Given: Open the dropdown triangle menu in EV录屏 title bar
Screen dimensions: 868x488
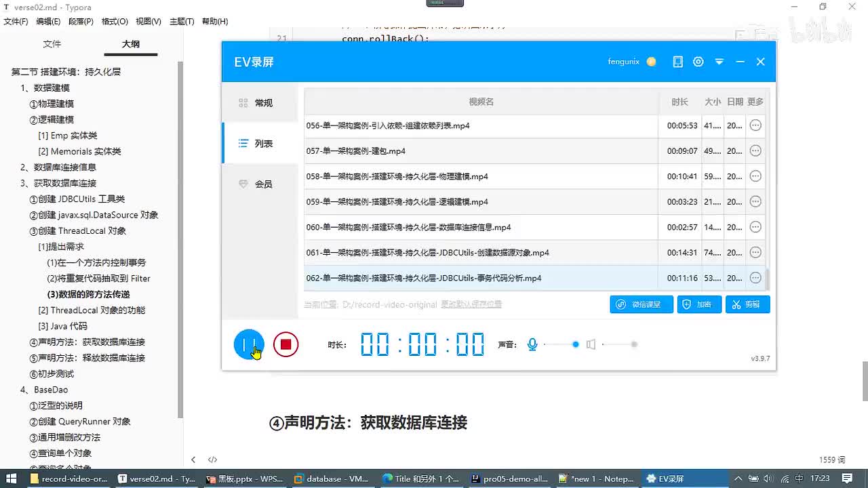Looking at the screenshot, I should click(719, 62).
